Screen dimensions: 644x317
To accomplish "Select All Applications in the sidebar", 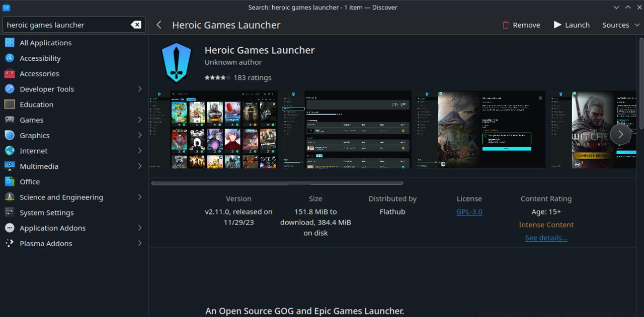I will (45, 43).
